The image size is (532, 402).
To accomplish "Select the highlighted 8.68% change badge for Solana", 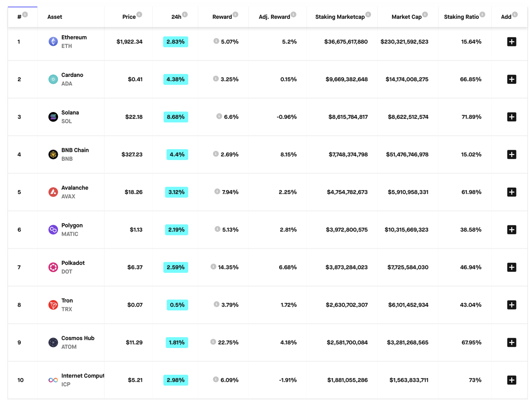I will [176, 117].
